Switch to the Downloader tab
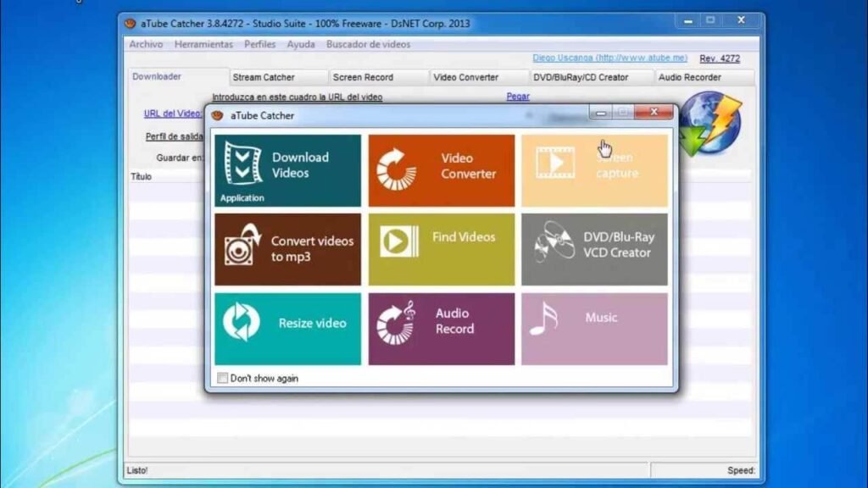This screenshot has height=488, width=868. tap(178, 76)
